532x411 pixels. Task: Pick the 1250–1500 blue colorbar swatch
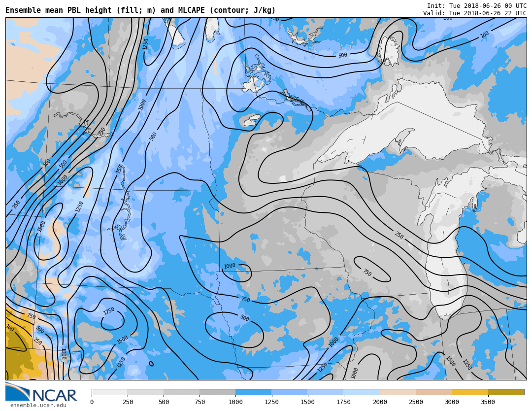coord(290,392)
